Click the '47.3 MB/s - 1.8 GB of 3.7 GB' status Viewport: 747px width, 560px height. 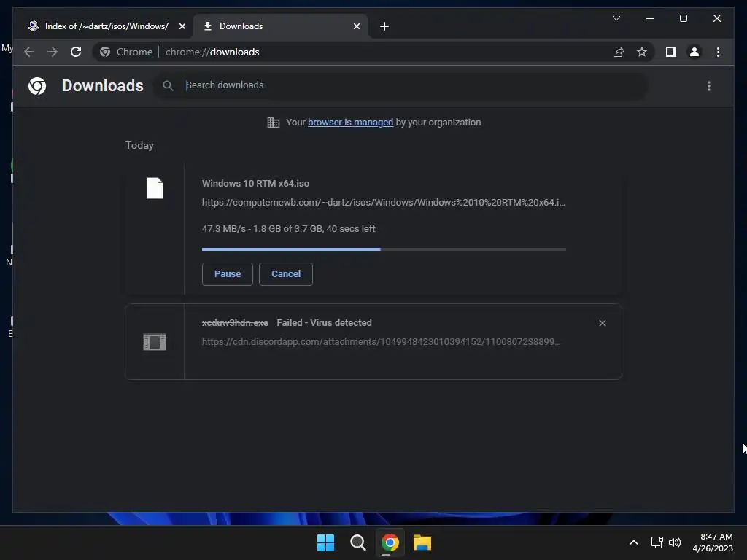[288, 228]
